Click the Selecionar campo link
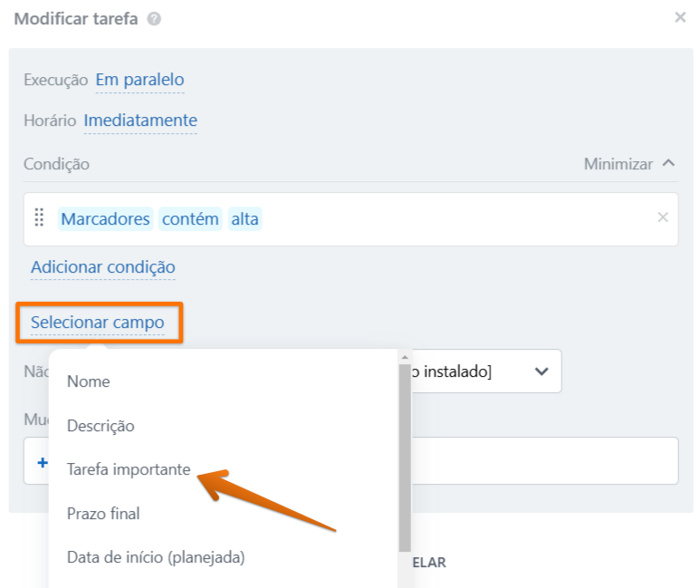This screenshot has height=588, width=700. tap(97, 323)
